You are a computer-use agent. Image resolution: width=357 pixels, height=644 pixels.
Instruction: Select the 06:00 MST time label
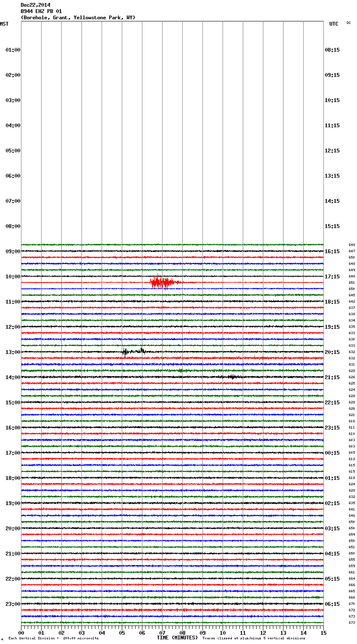13,176
